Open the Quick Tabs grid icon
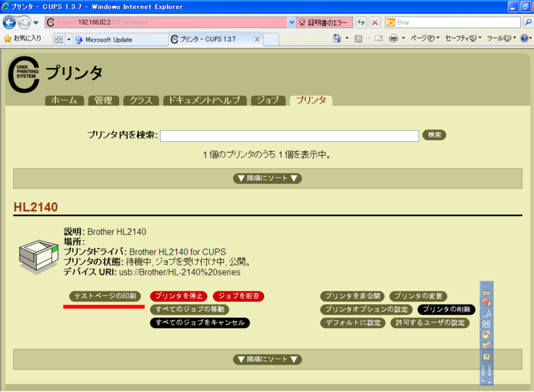534x392 pixels. 59,39
